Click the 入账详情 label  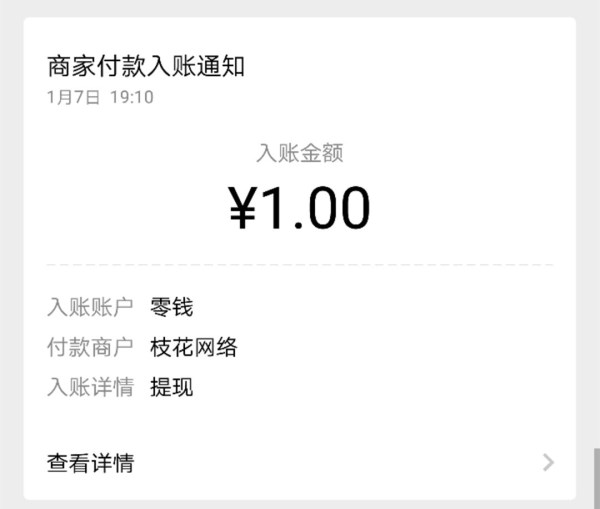(x=90, y=387)
